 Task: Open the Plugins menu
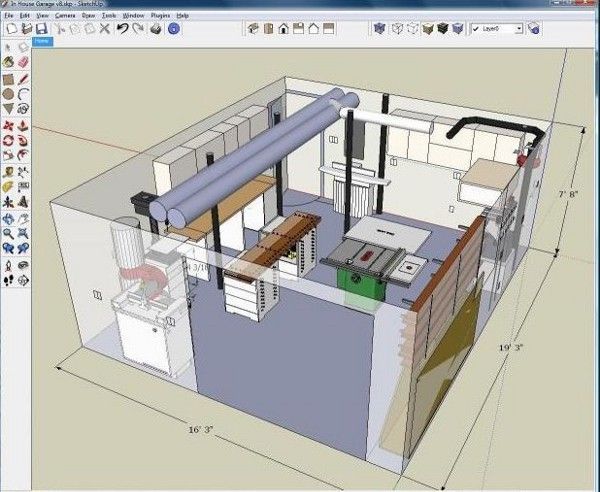(160, 16)
